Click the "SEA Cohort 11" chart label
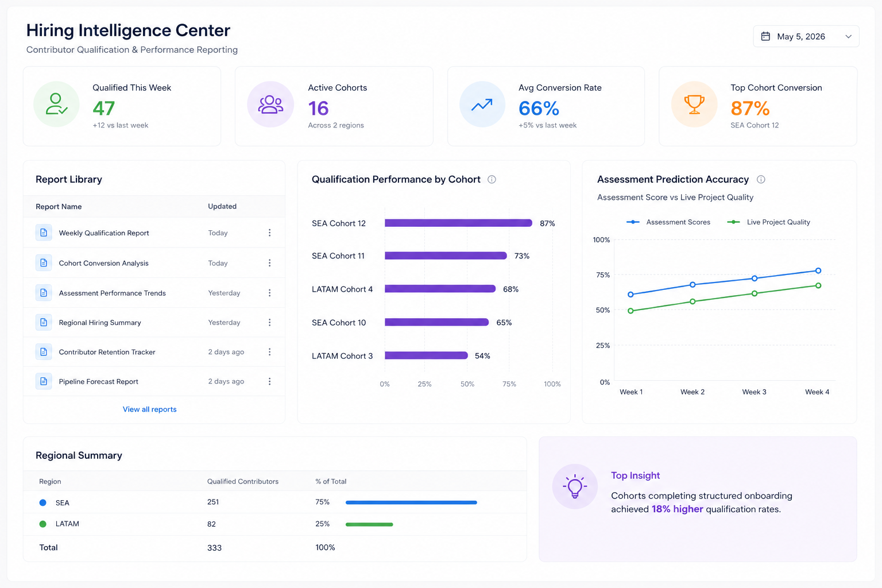The image size is (882, 588). [338, 256]
